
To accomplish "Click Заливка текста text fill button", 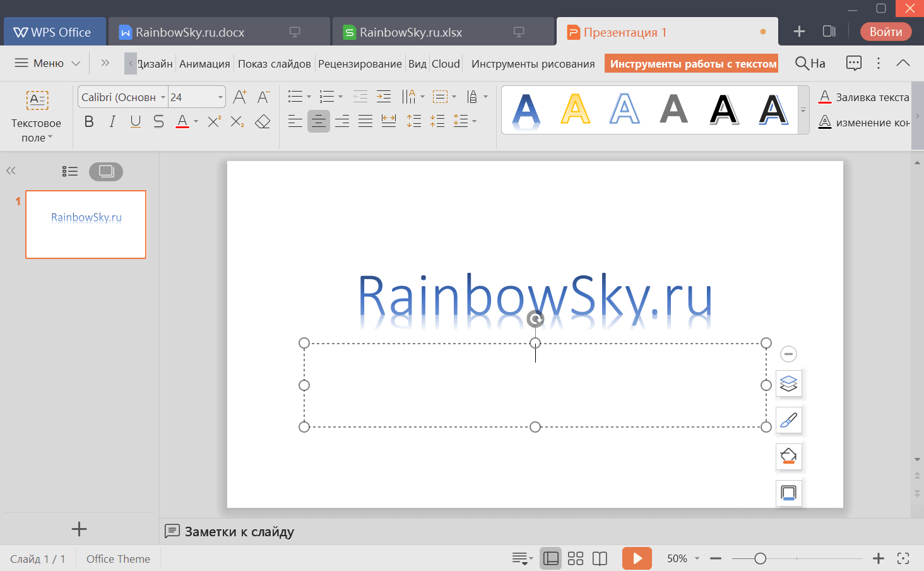I will [x=863, y=97].
